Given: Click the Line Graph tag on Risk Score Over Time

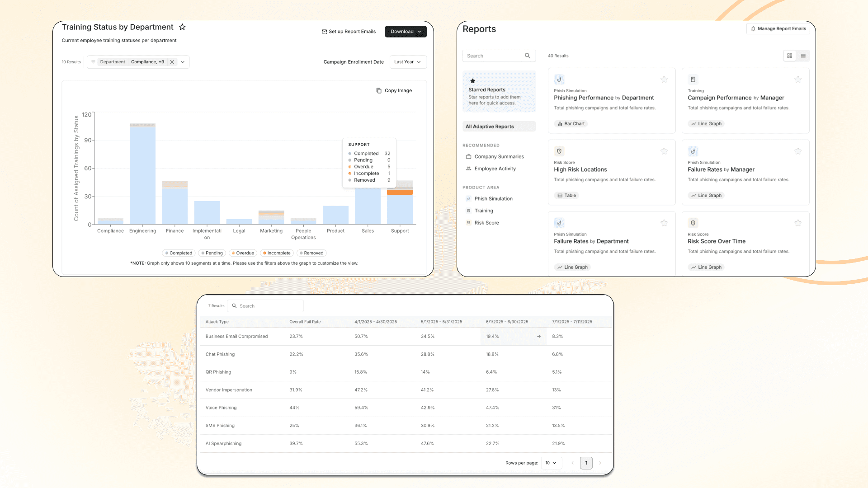Looking at the screenshot, I should pyautogui.click(x=706, y=267).
